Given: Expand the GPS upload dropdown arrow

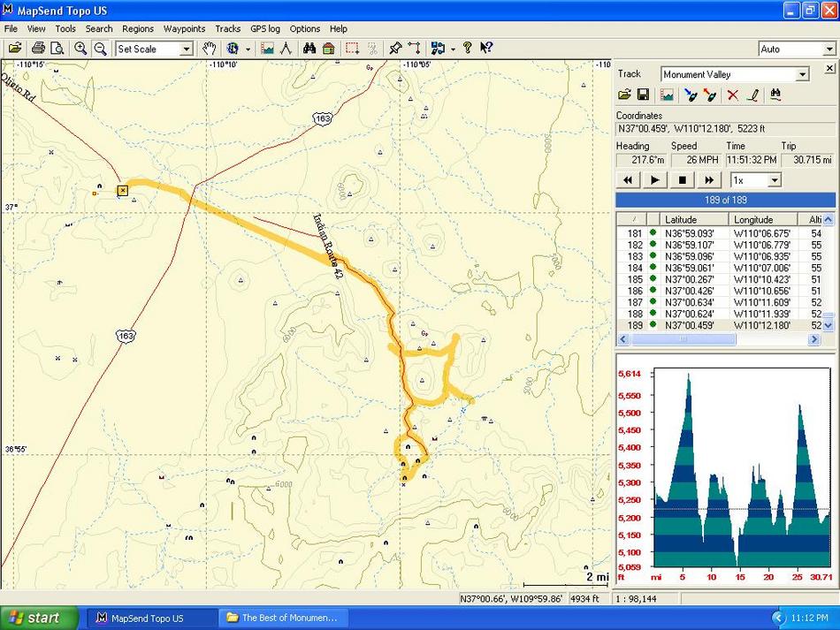Looking at the screenshot, I should point(454,49).
